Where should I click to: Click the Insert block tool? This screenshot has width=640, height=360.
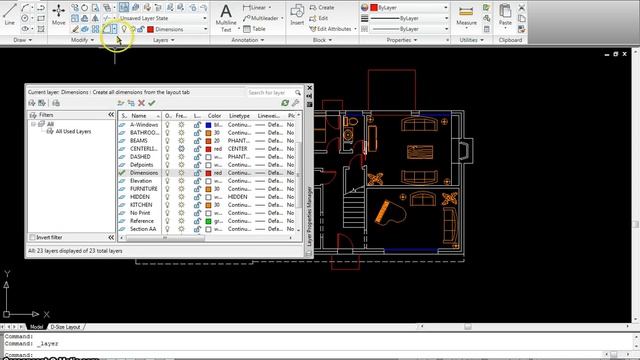297,15
